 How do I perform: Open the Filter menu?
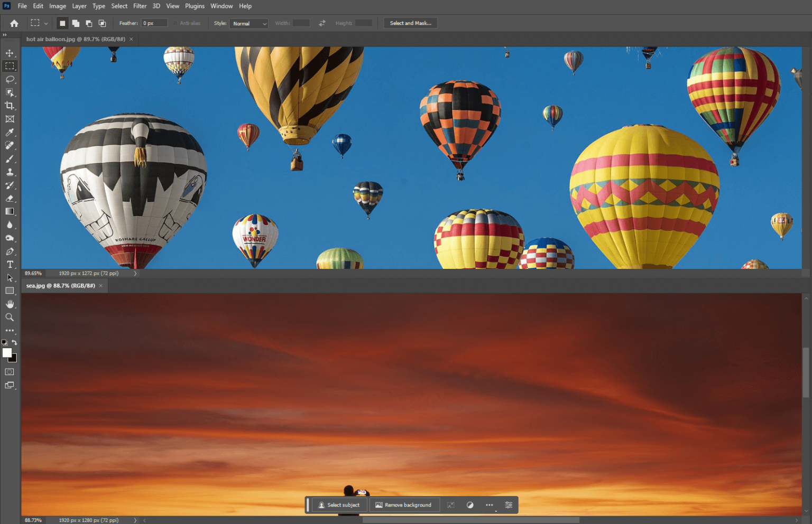[x=140, y=6]
